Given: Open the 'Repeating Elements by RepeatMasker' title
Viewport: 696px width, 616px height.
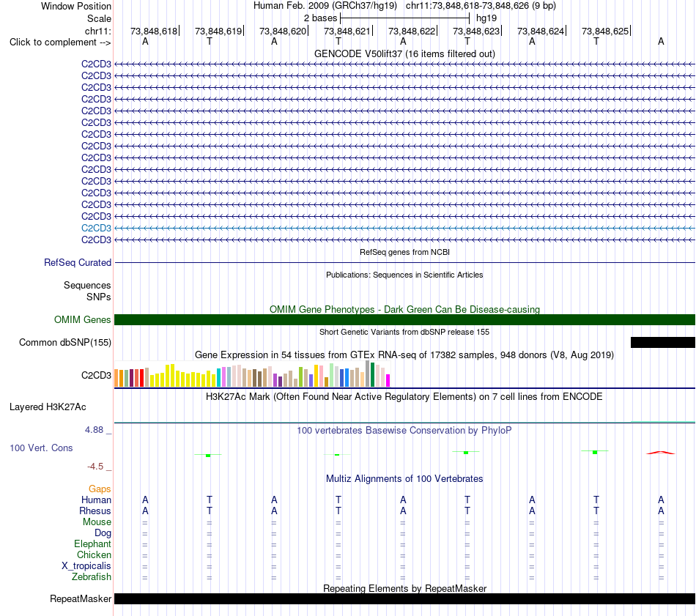Looking at the screenshot, I should click(404, 588).
